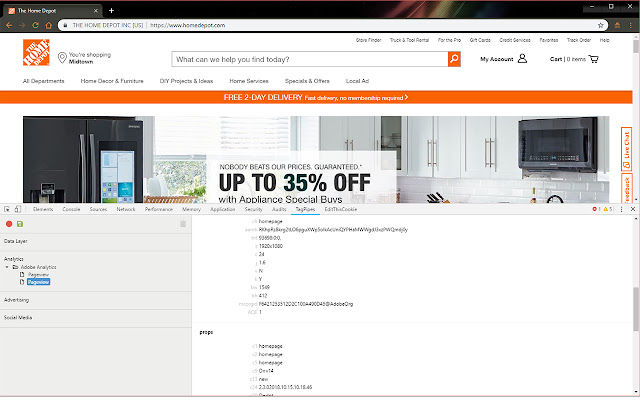
Task: Open the shopping cart icon
Action: tap(593, 59)
